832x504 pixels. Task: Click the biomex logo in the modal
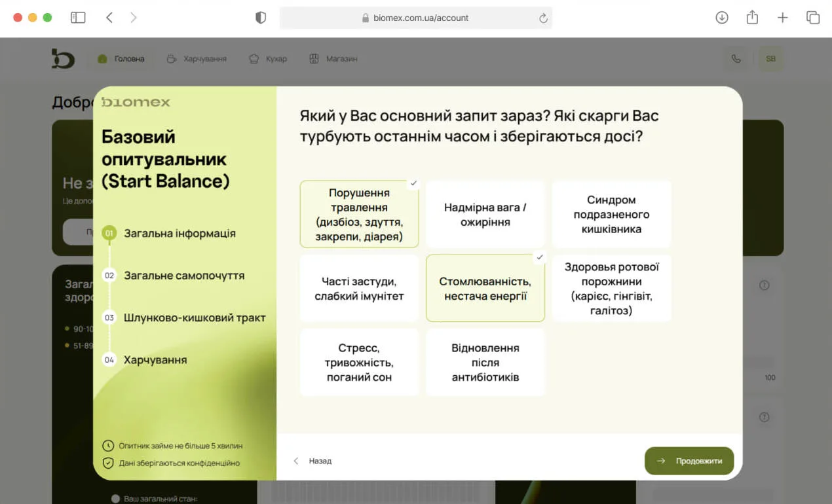(x=136, y=102)
